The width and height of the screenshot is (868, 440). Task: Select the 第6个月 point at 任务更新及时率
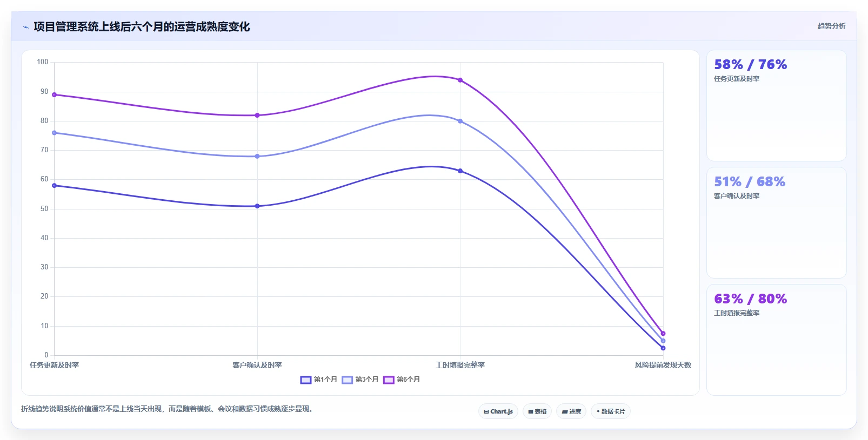pyautogui.click(x=54, y=95)
